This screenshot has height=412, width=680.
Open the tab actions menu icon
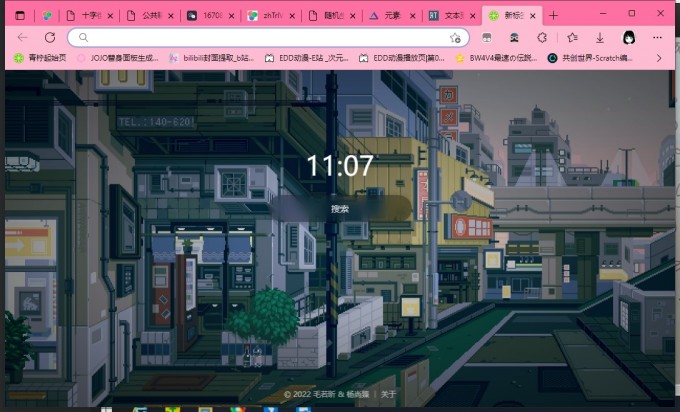tap(20, 16)
